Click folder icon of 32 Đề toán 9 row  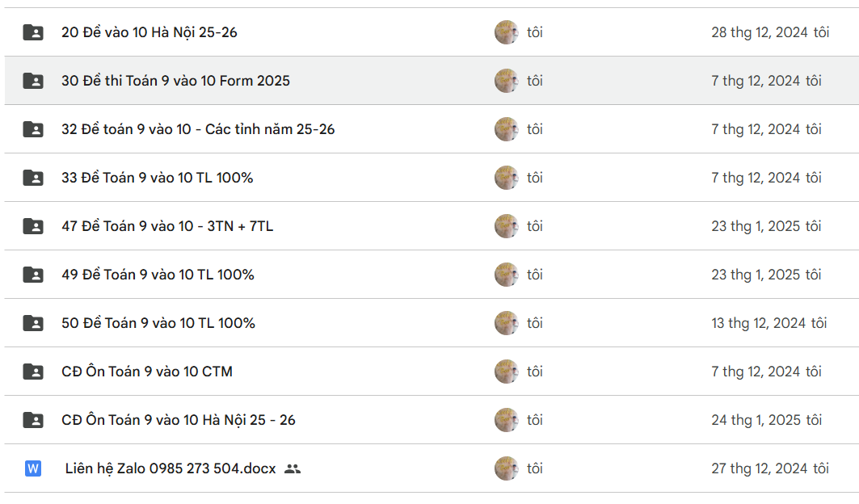coord(33,129)
